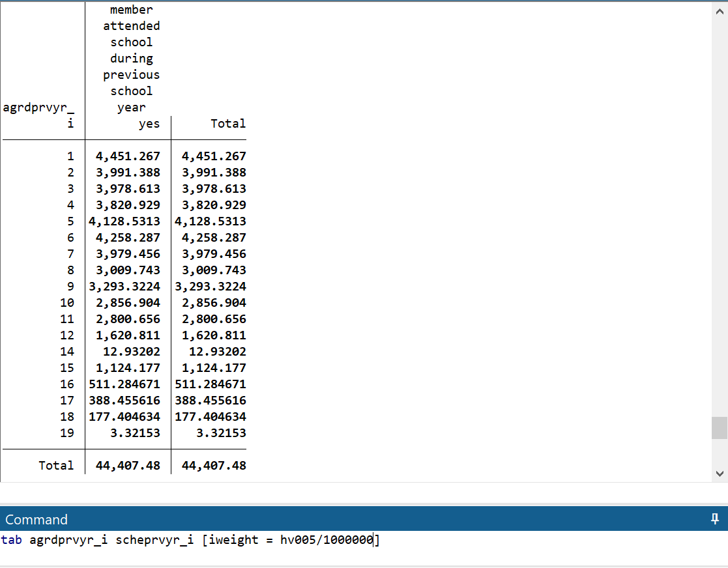Click the results scrollbar down arrow
Screen dimensions: 728x568
pyautogui.click(x=720, y=474)
